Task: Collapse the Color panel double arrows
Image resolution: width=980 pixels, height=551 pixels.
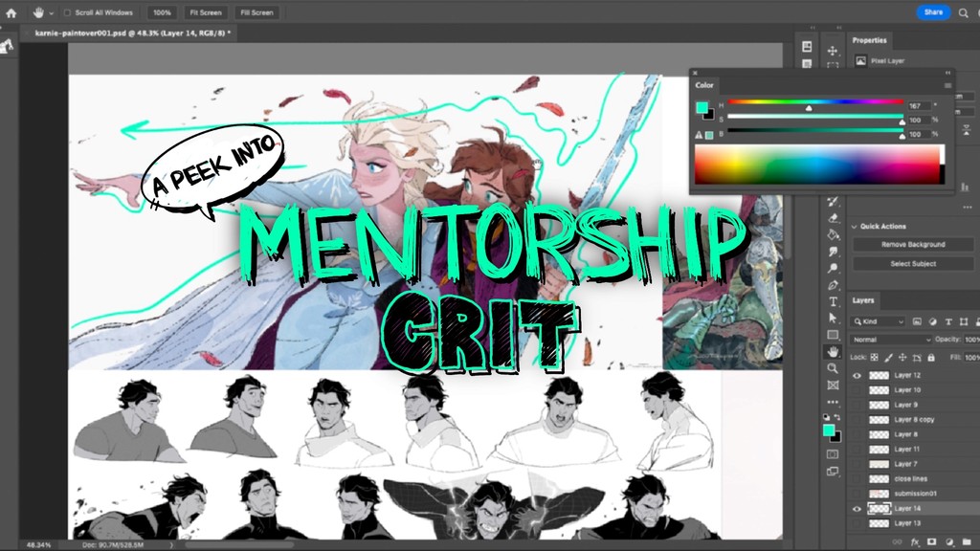Action: 947,73
